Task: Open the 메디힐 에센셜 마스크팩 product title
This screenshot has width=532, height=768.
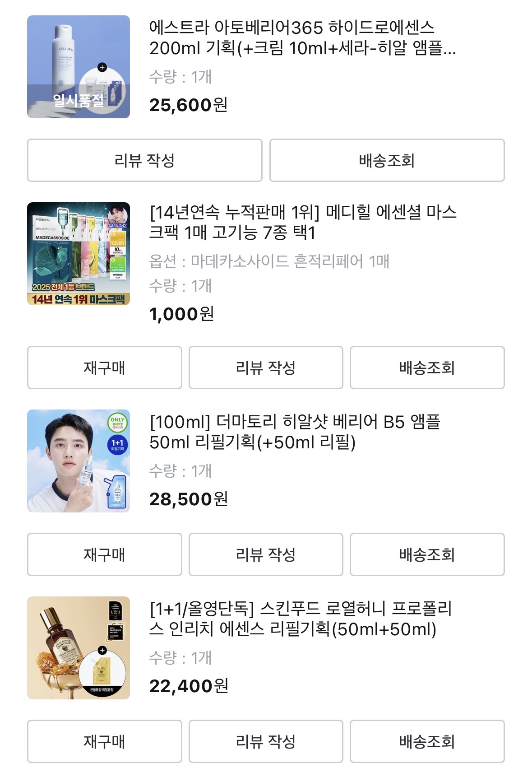Action: point(302,222)
